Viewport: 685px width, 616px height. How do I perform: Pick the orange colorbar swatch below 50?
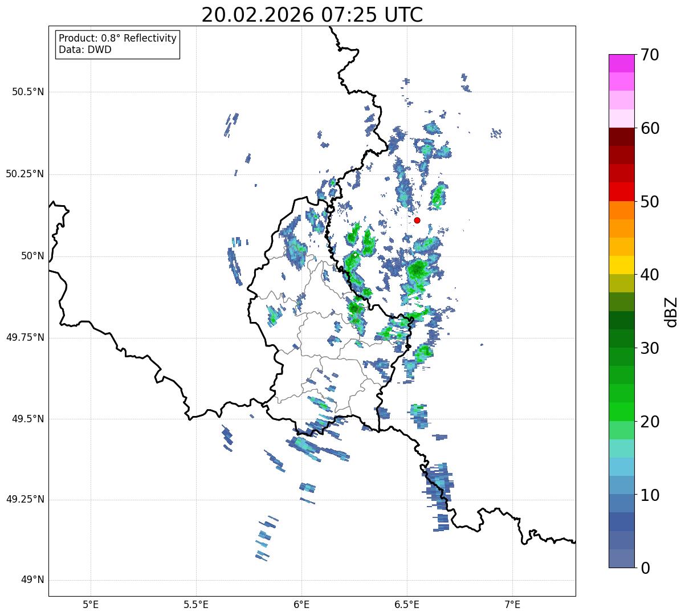(622, 210)
